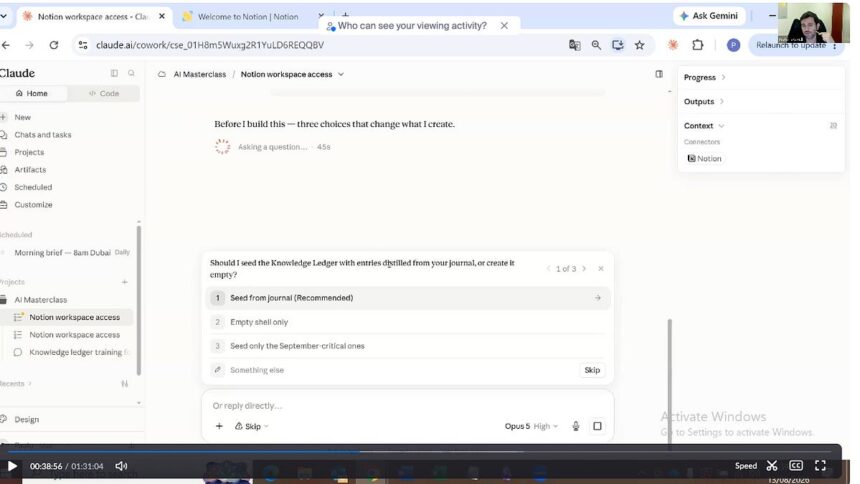Dismiss the viewing activity popup
This screenshot has height=484, width=860.
pos(504,26)
